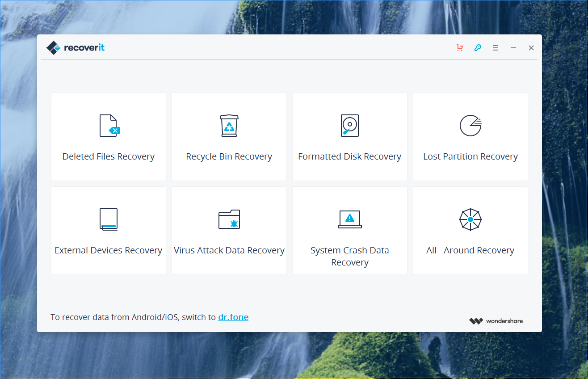Click the System Crash laptop warning icon
This screenshot has width=588, height=379.
click(x=350, y=219)
